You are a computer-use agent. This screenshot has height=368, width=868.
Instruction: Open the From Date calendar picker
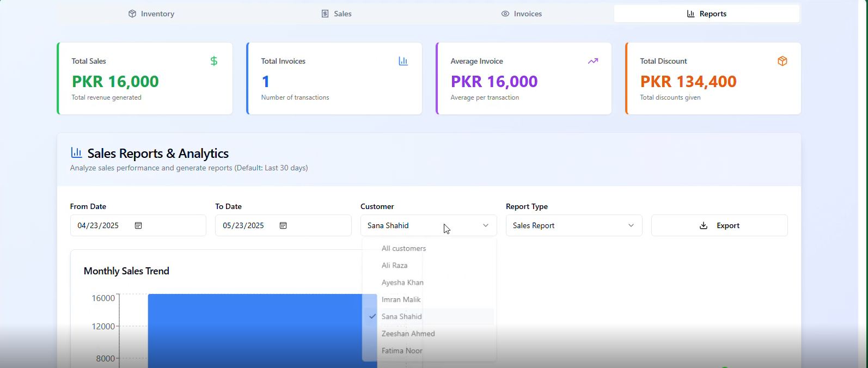tap(138, 225)
